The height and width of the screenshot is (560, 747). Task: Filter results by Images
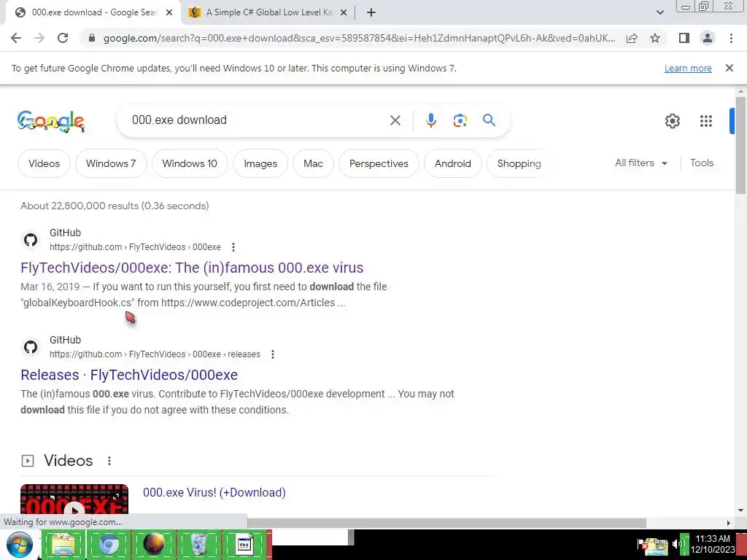pyautogui.click(x=260, y=163)
